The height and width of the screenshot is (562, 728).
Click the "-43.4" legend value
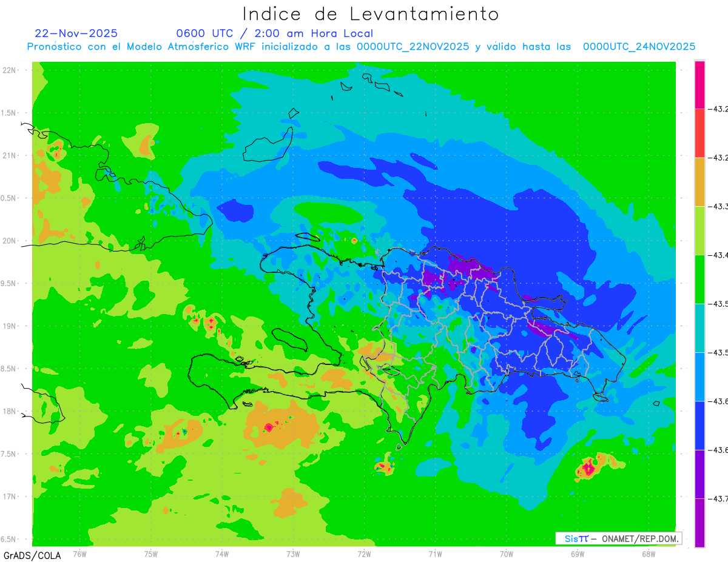click(719, 255)
